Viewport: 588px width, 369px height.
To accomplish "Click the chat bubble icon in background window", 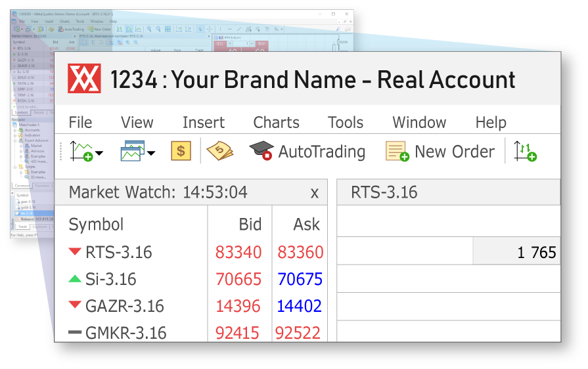I will coord(348,29).
